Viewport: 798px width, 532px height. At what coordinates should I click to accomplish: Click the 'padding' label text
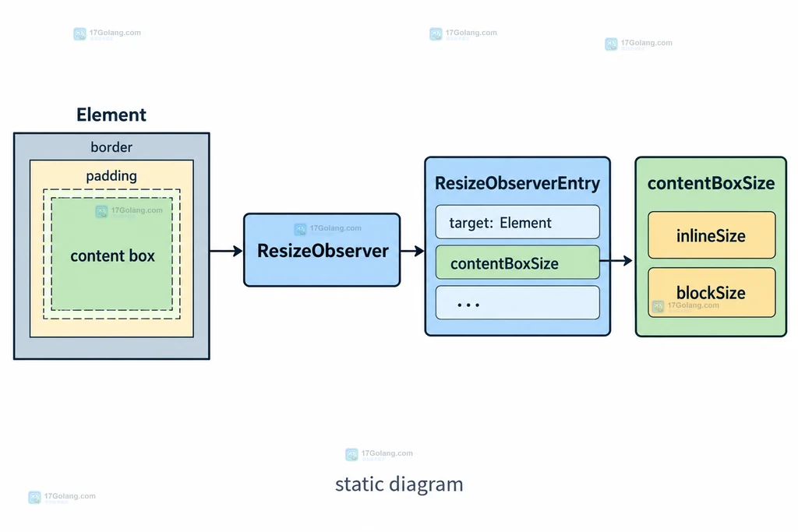click(111, 176)
